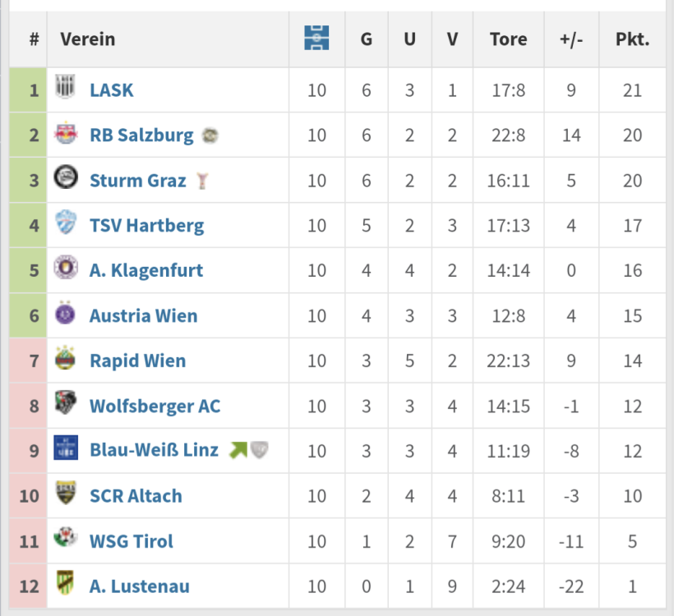Click the TSV Hartberg club crest
Image resolution: width=674 pixels, height=616 pixels.
(65, 223)
